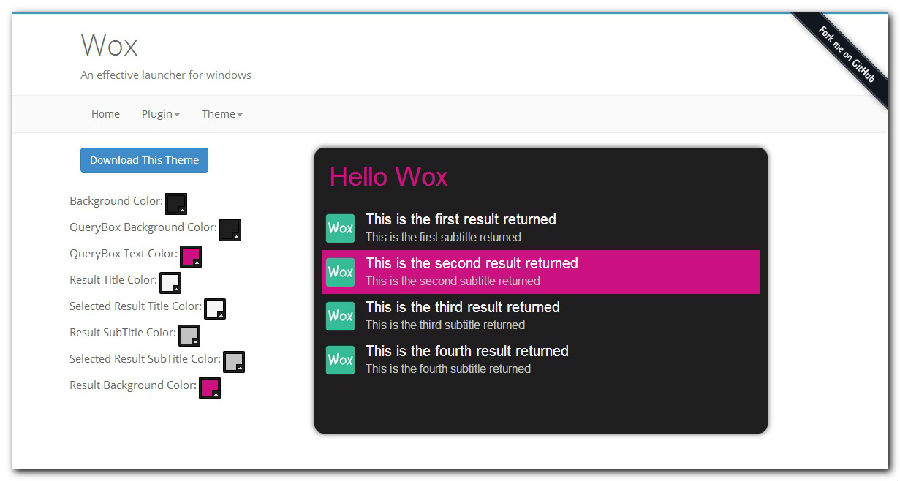Screen dimensions: 900x481
Task: Pick the Selected Result SubTitle Color swatch
Action: click(x=234, y=362)
